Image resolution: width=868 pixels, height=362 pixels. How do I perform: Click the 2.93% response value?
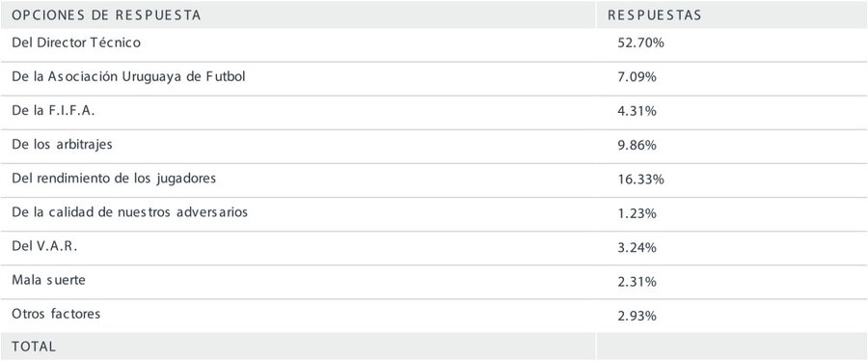click(637, 316)
